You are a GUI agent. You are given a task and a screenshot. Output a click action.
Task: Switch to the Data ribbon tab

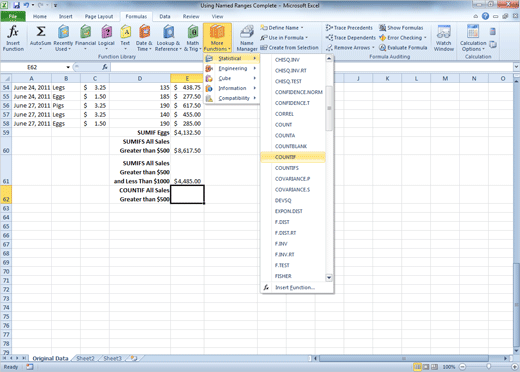[165, 16]
